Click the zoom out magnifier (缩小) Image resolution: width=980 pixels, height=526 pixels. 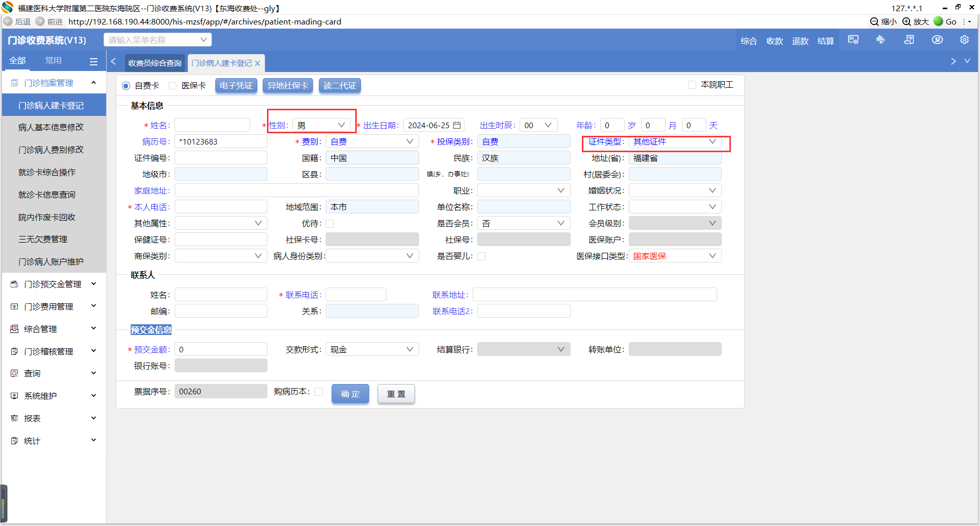click(874, 21)
